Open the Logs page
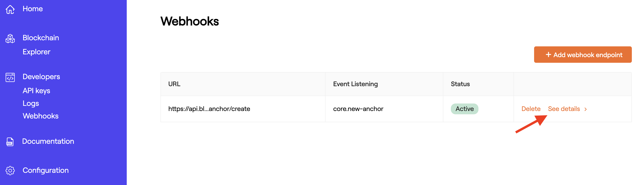The height and width of the screenshot is (185, 644). (x=30, y=104)
